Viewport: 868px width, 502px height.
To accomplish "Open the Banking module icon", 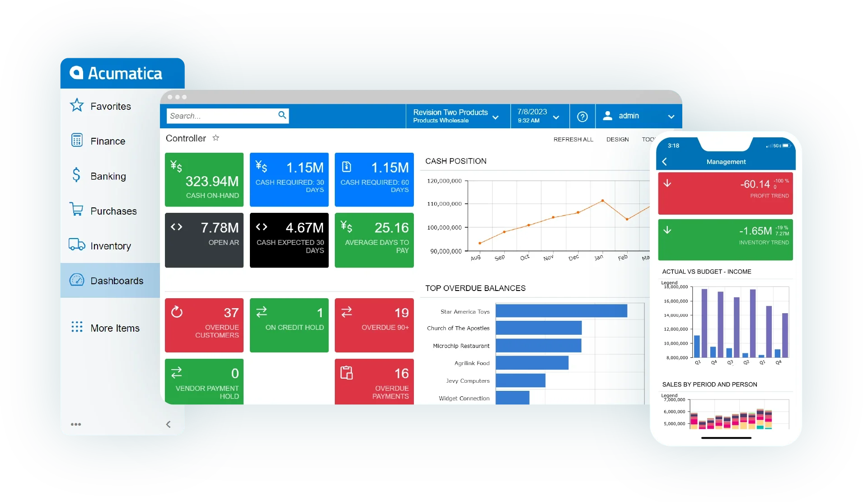I will coord(76,175).
